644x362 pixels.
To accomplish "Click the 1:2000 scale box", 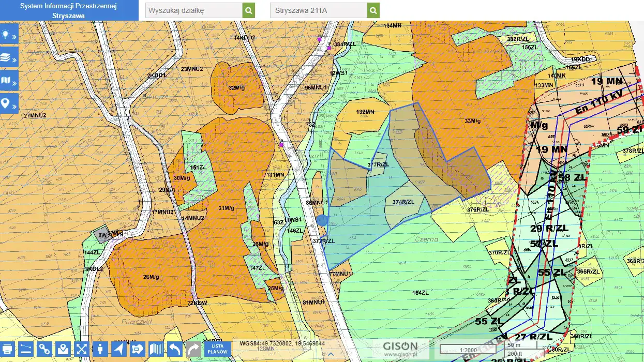I will (x=467, y=349).
